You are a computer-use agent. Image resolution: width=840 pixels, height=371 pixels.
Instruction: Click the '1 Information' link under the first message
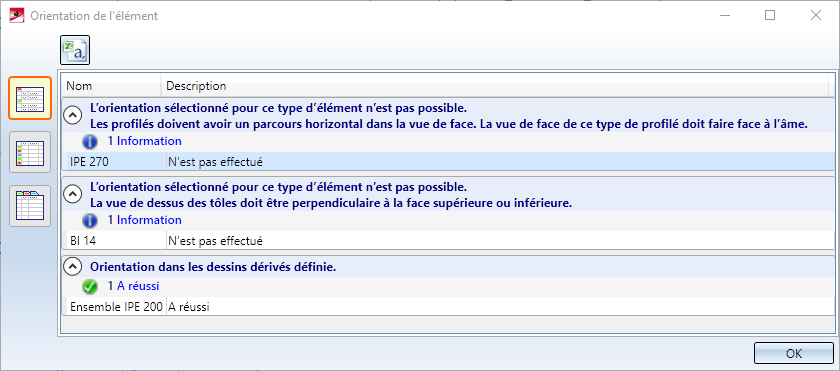pyautogui.click(x=144, y=141)
